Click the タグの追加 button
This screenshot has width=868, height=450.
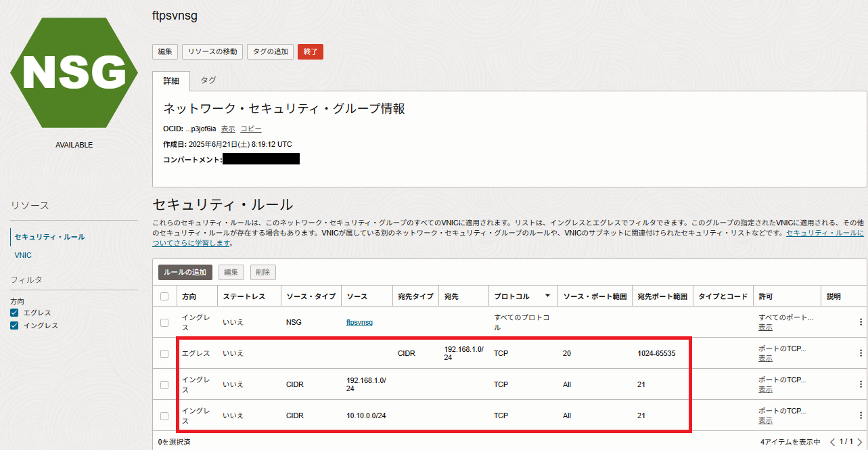coord(270,51)
